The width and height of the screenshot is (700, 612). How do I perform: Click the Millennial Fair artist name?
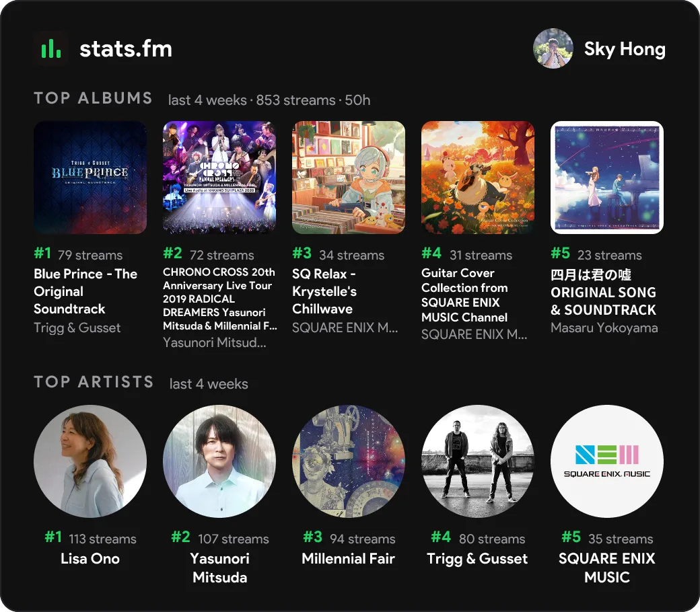[x=349, y=558]
